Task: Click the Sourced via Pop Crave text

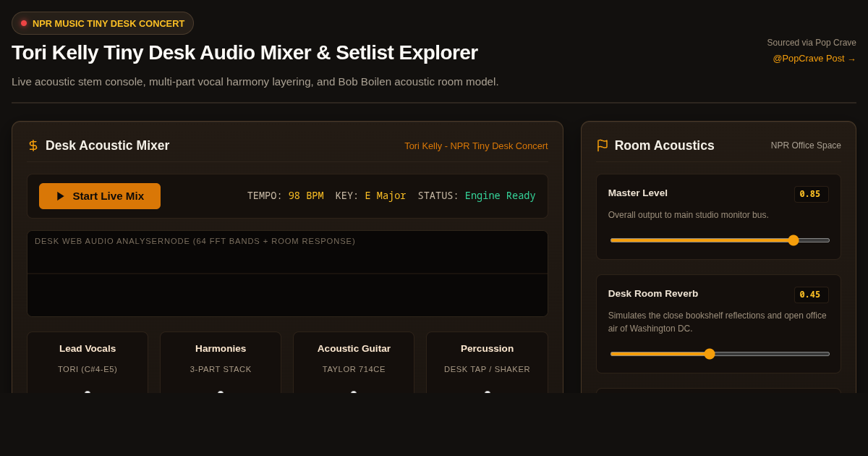Action: click(x=812, y=43)
